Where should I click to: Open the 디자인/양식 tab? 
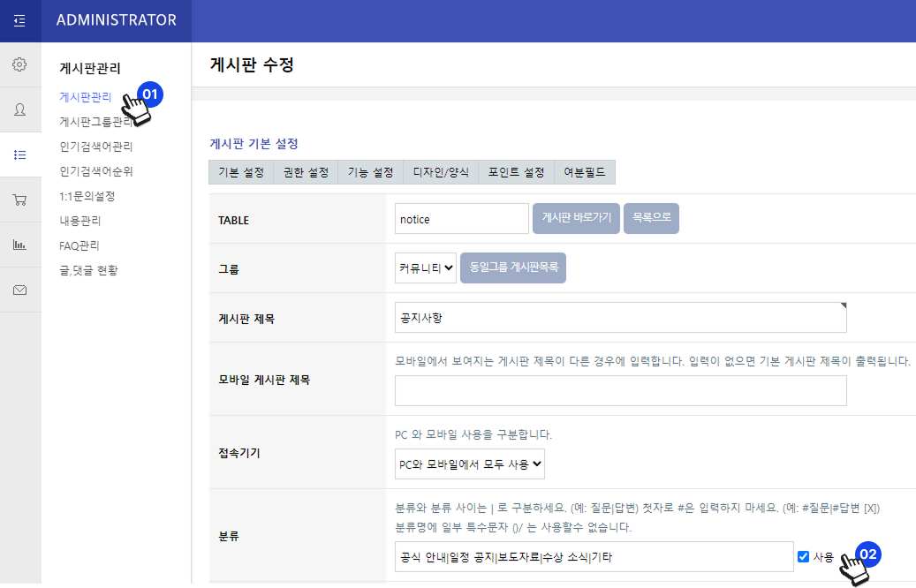point(441,172)
